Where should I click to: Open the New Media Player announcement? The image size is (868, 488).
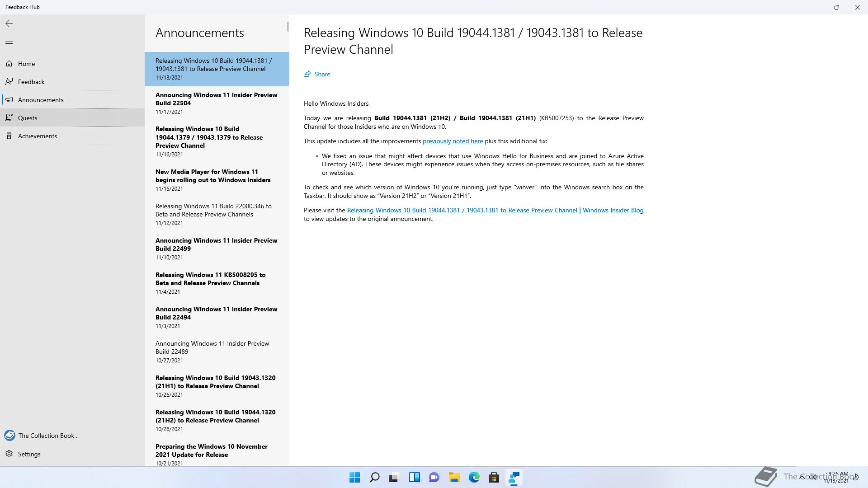coord(217,180)
